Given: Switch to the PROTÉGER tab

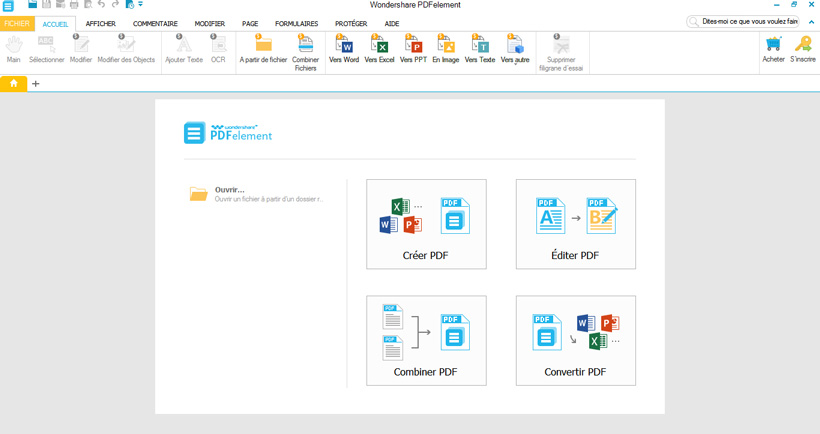Looking at the screenshot, I should 351,24.
